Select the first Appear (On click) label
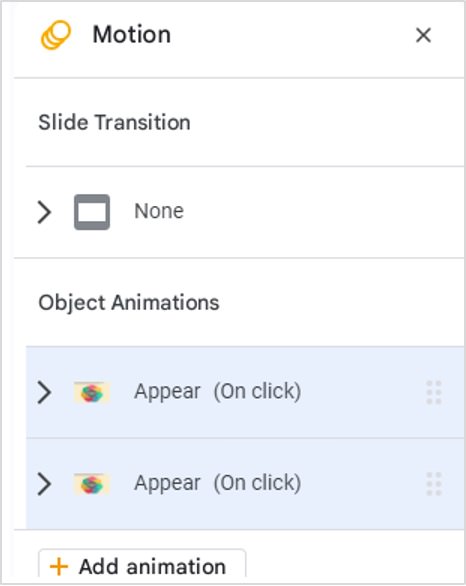Viewport: 466px width, 586px height. coord(217,392)
